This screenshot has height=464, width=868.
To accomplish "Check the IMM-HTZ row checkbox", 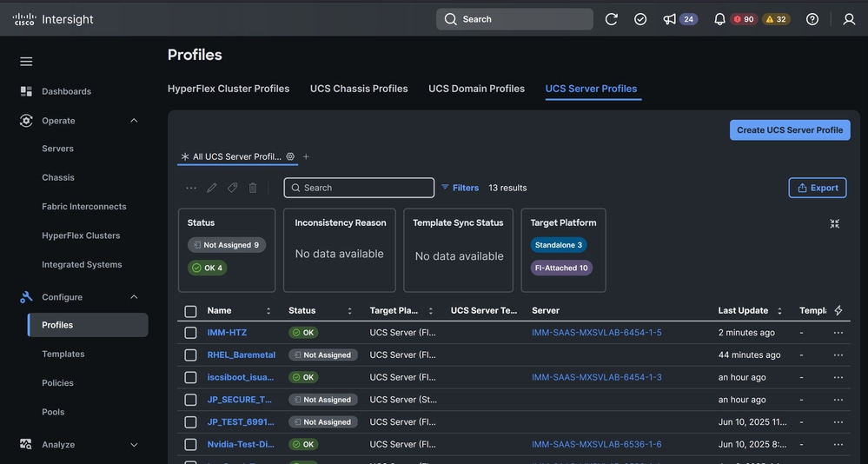I will coord(190,333).
